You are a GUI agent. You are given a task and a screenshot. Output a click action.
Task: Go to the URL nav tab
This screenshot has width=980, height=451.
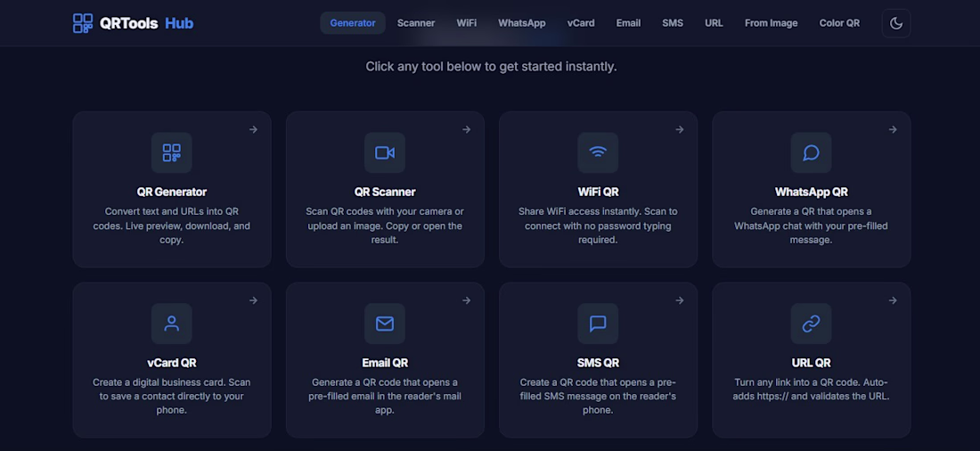pos(714,23)
